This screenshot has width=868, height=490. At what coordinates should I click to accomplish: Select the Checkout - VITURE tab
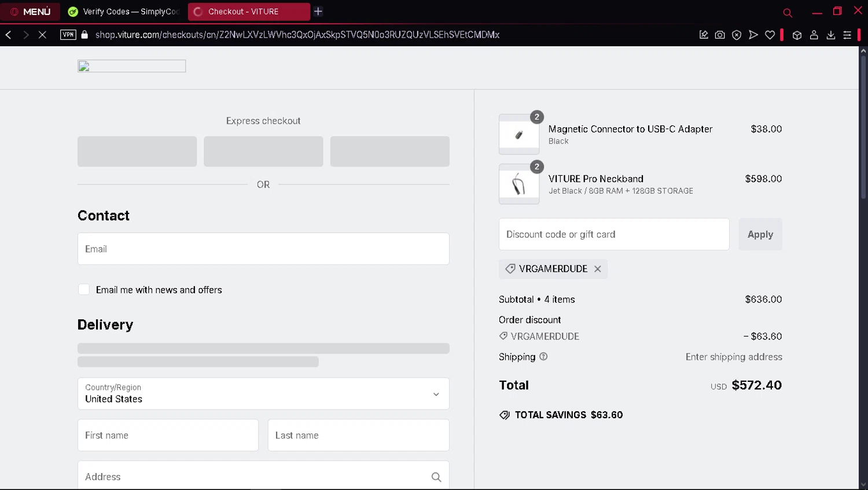coord(249,12)
